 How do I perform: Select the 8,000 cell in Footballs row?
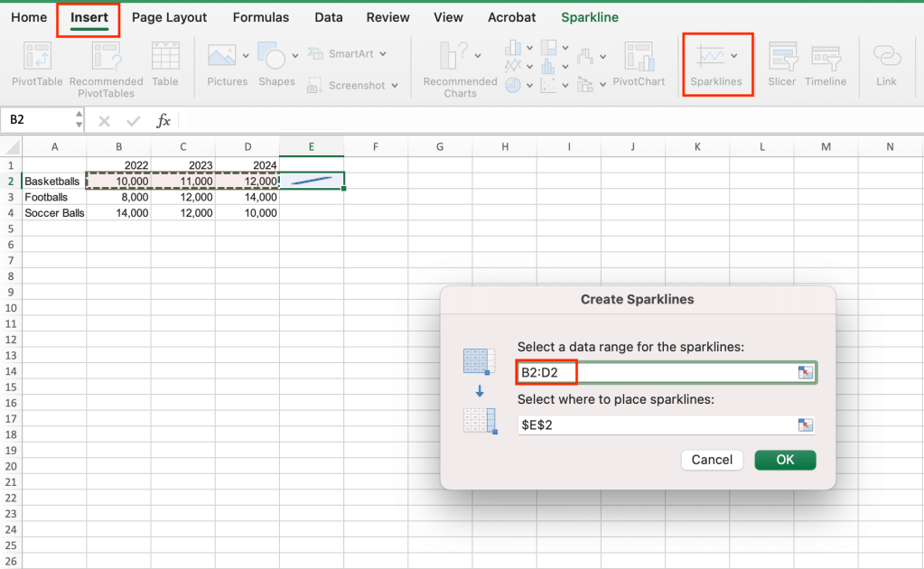(x=118, y=197)
